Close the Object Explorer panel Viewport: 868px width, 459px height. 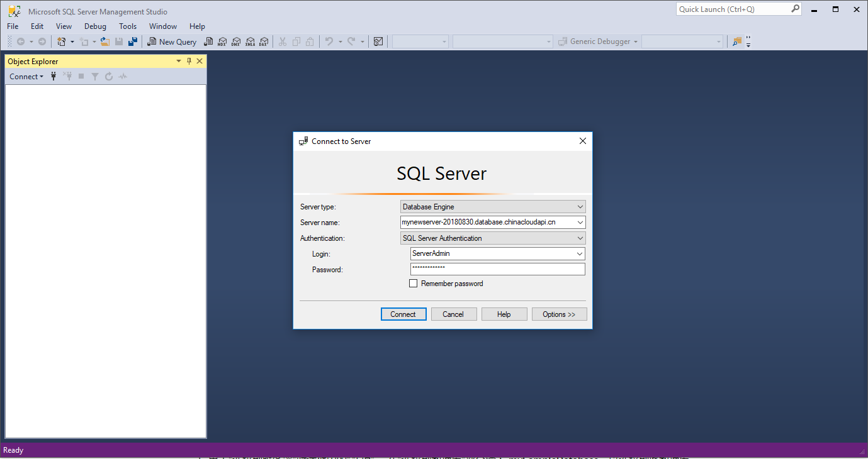point(200,61)
